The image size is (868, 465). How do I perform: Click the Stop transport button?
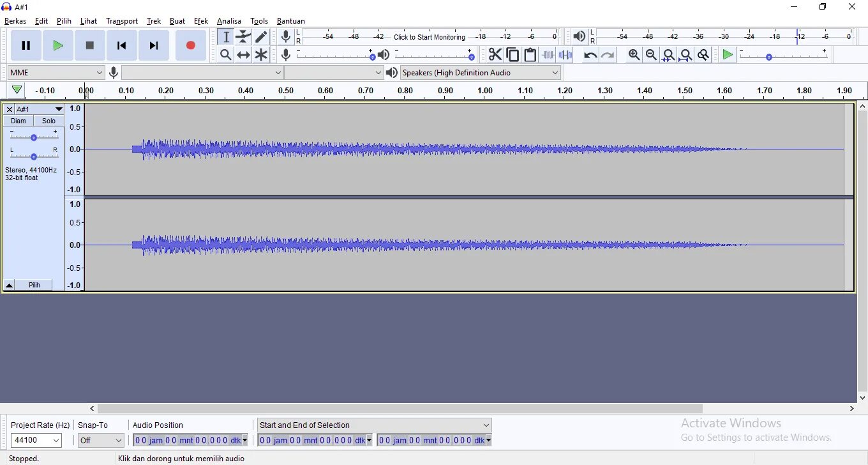(90, 45)
